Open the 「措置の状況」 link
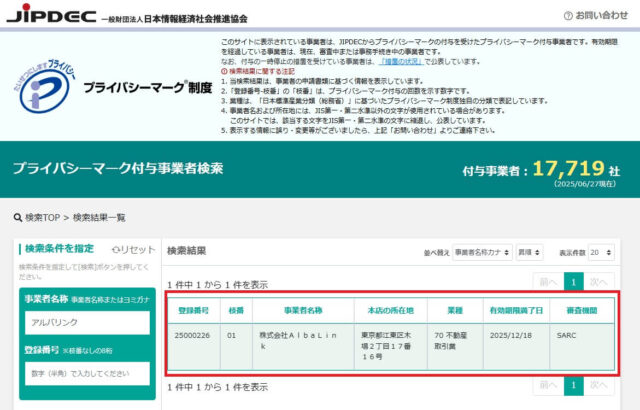 pos(402,62)
